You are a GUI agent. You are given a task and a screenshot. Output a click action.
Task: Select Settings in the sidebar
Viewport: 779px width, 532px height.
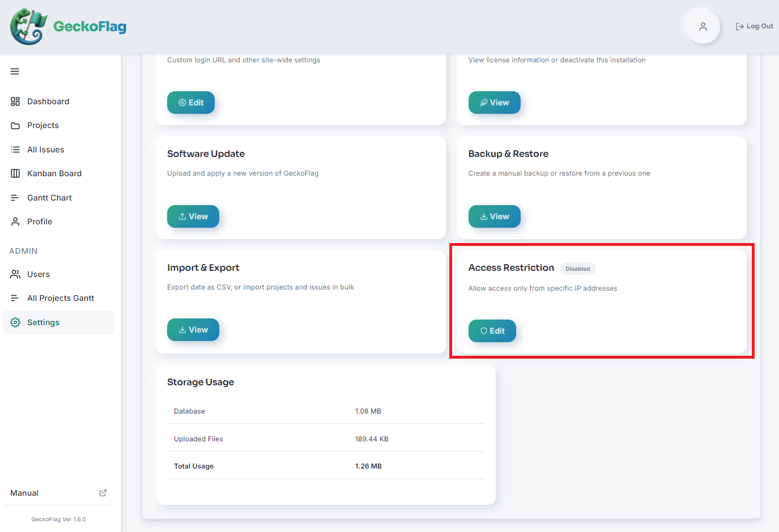click(58, 322)
